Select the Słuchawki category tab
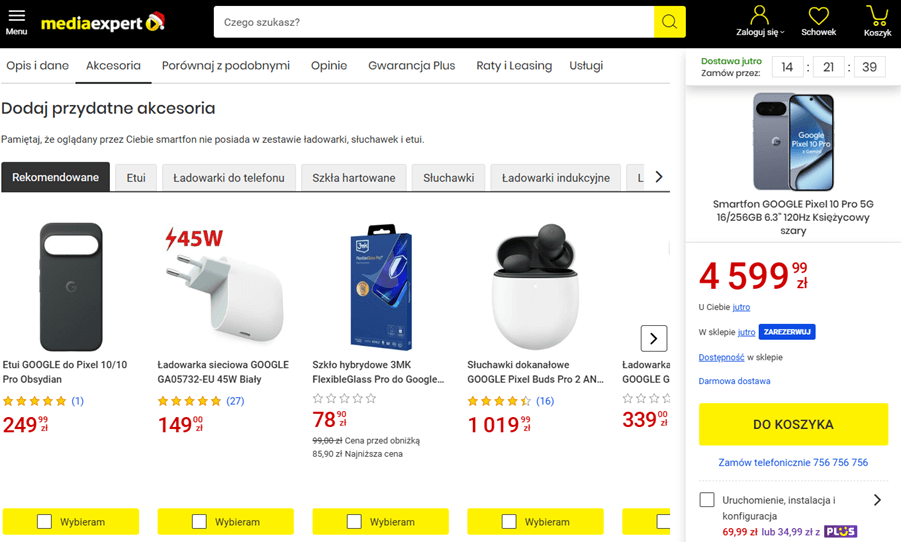The height and width of the screenshot is (542, 901). click(x=448, y=178)
